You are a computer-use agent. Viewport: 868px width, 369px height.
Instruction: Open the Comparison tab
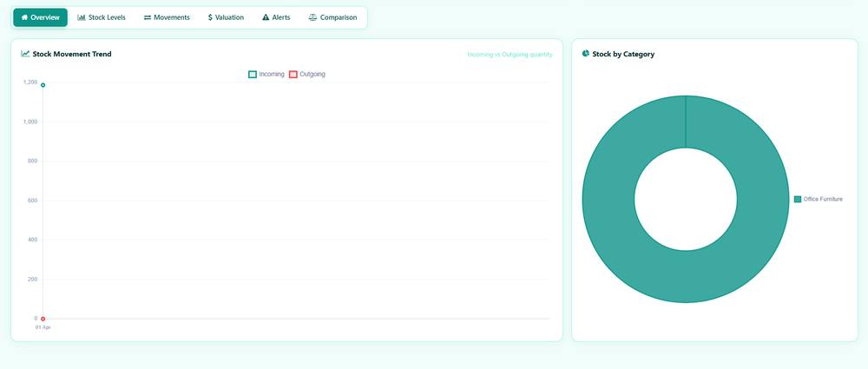pyautogui.click(x=332, y=17)
